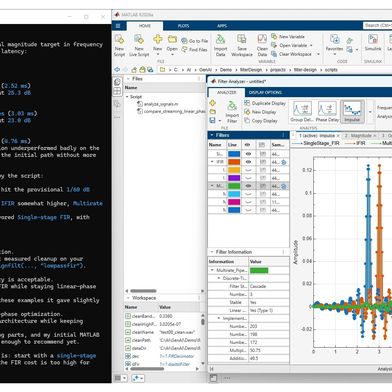The width and height of the screenshot is (392, 392).
Task: Click open session folder icon in Filter Analyzer
Action: point(213,112)
